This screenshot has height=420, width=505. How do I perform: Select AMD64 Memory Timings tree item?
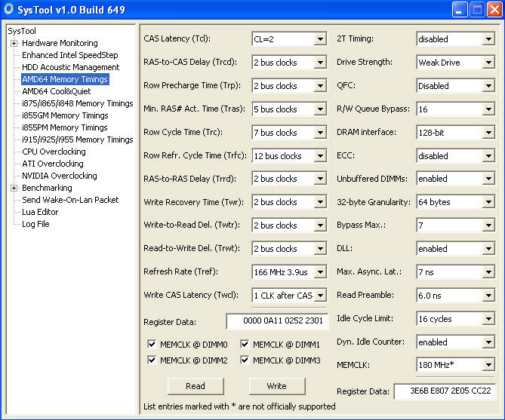pyautogui.click(x=65, y=79)
